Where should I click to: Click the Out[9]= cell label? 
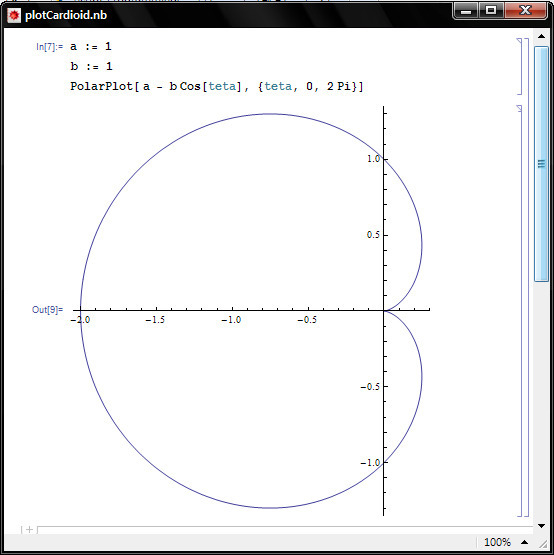click(x=47, y=310)
